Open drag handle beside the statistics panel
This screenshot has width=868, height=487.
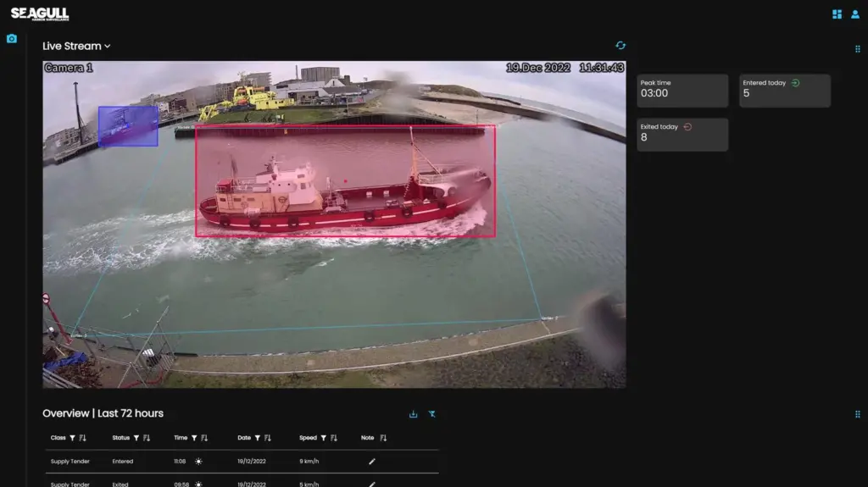coord(858,49)
